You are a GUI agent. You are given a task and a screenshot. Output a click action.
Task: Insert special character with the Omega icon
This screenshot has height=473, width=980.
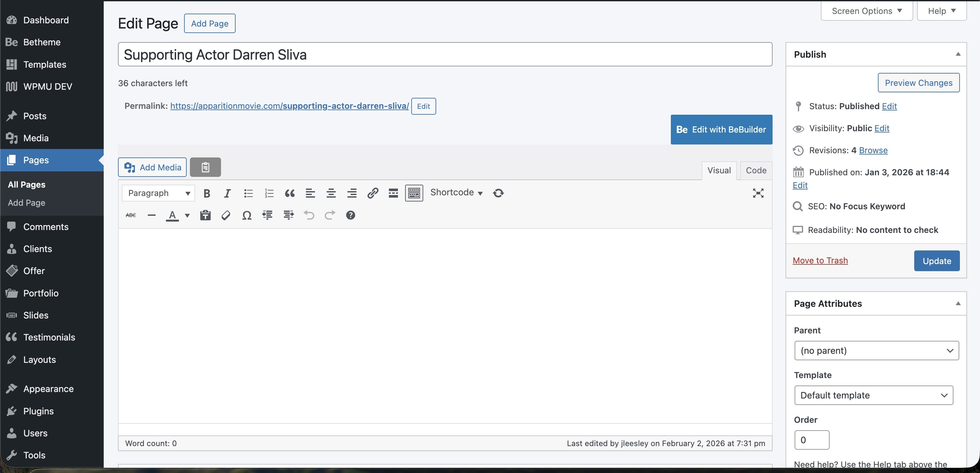pos(247,215)
